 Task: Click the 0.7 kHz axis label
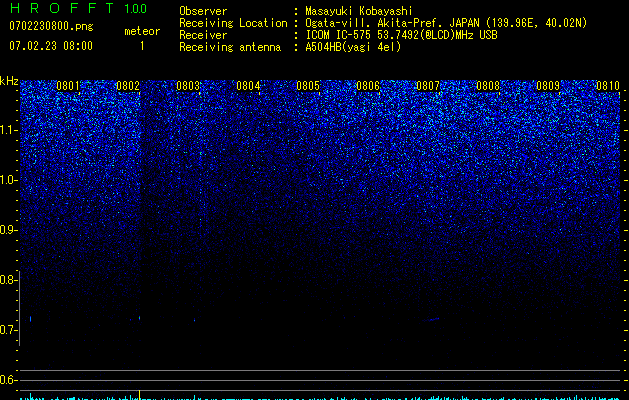(8, 330)
